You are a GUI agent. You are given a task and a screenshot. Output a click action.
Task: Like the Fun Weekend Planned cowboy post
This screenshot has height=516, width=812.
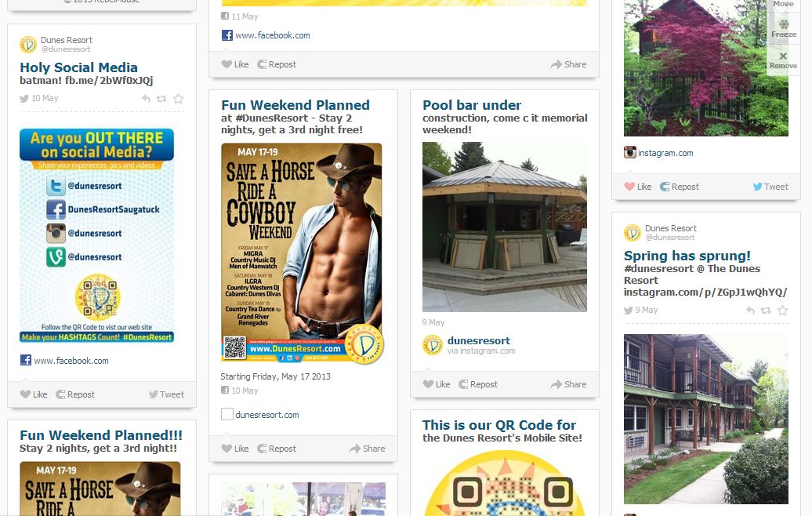pyautogui.click(x=235, y=449)
